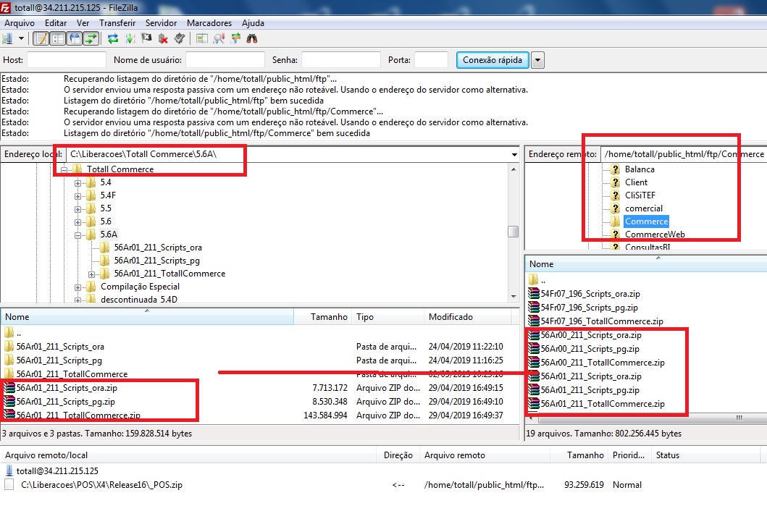Toggle the message log display
Screen dimensions: 767x532
click(x=41, y=38)
